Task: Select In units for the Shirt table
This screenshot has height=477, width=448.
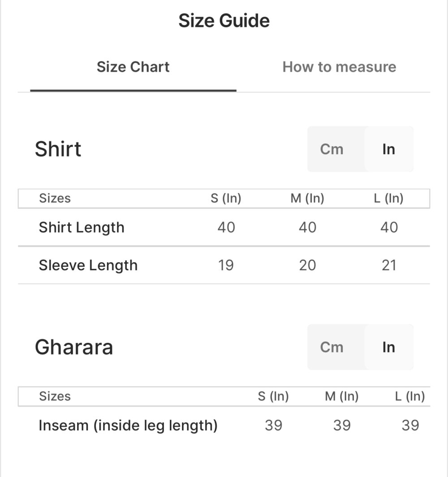Action: click(x=388, y=149)
